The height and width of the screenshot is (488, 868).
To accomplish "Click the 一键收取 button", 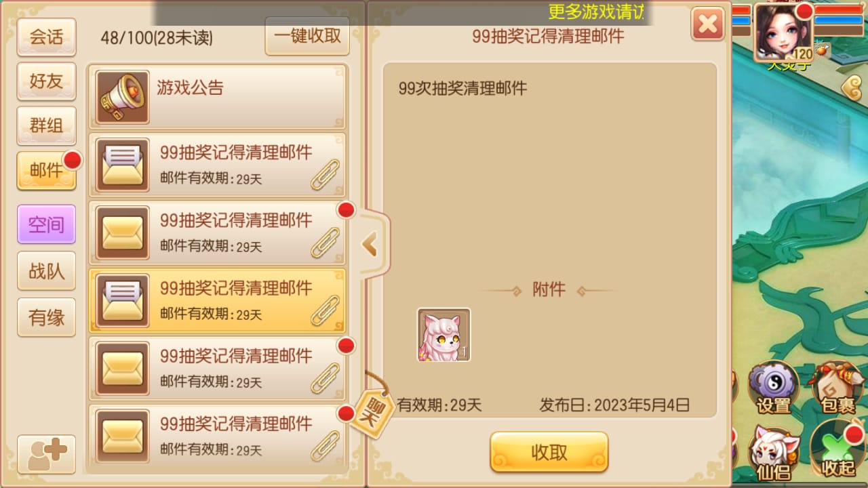I will coord(307,36).
